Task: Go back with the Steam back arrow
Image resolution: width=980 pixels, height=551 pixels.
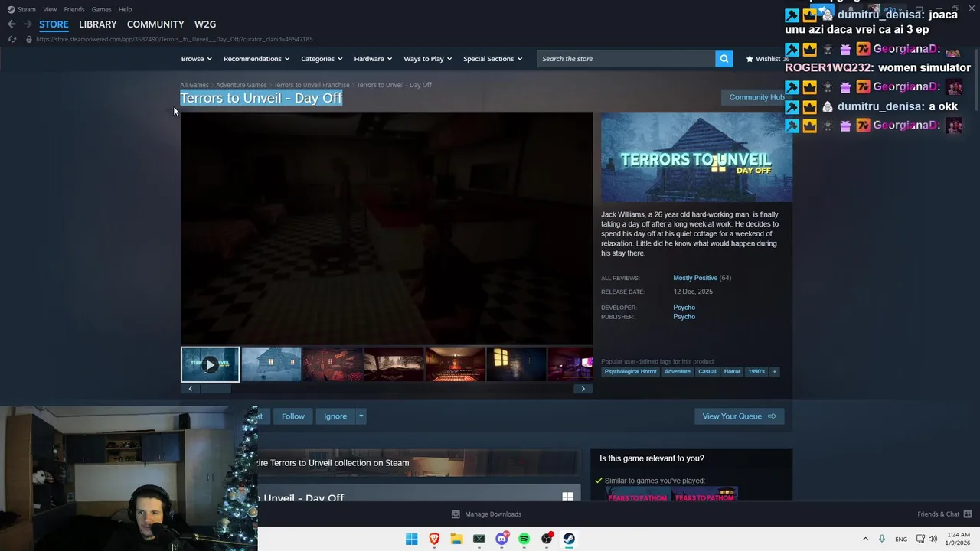Action: tap(11, 24)
